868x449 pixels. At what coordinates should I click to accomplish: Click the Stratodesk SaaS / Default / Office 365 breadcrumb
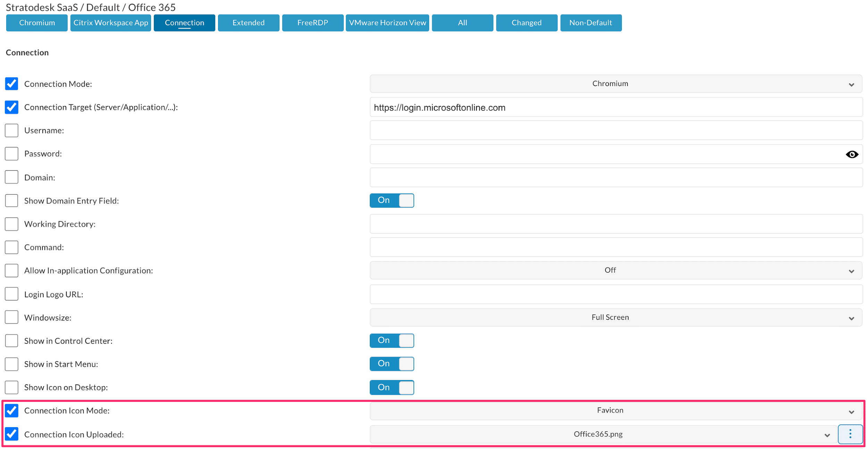pyautogui.click(x=91, y=7)
